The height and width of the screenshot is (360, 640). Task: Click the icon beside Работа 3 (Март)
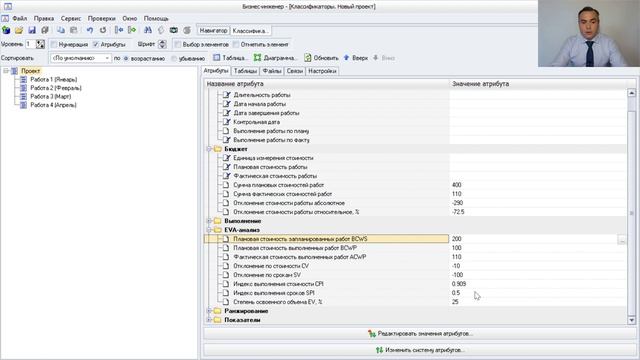(x=24, y=97)
